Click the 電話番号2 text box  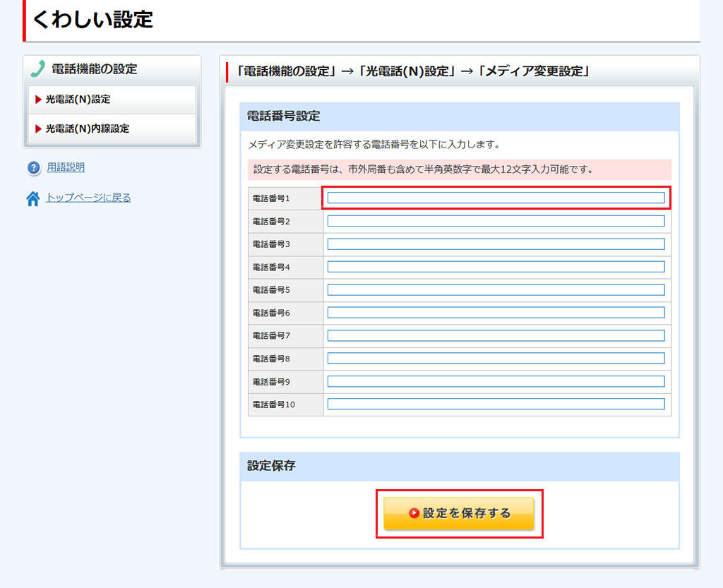(496, 221)
